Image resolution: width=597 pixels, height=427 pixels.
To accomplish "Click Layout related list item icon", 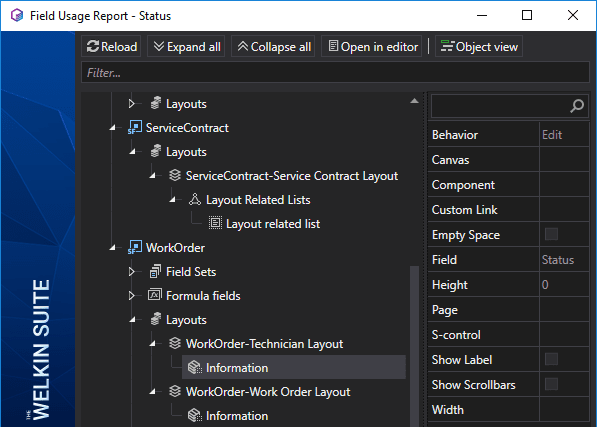I will coord(215,223).
